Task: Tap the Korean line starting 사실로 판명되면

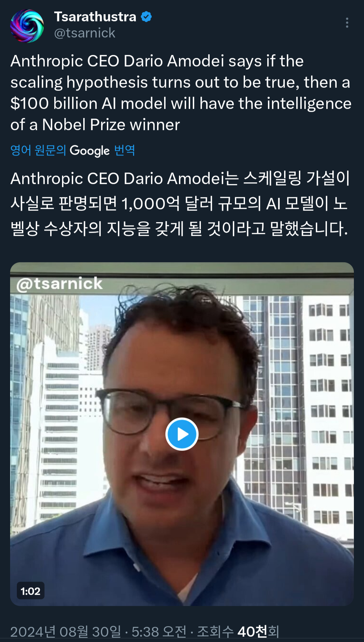Action: 179,204
